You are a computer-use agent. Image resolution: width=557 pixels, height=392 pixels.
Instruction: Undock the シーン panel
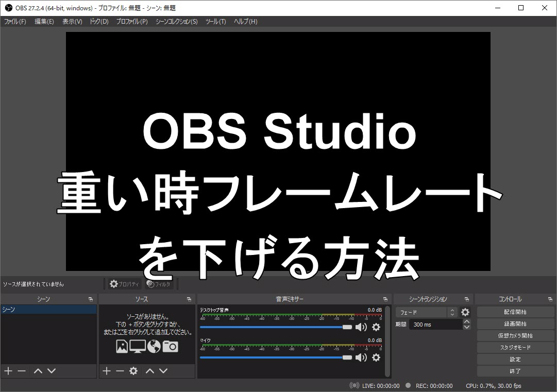click(91, 299)
